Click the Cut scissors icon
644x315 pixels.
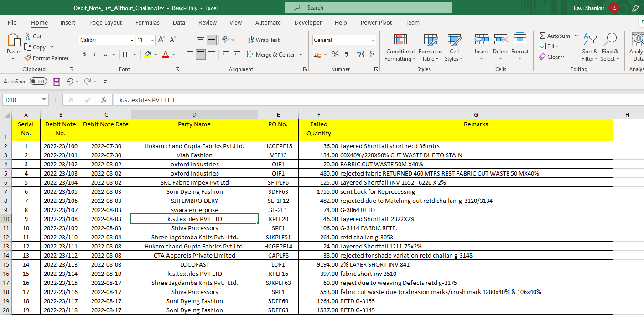pos(27,36)
